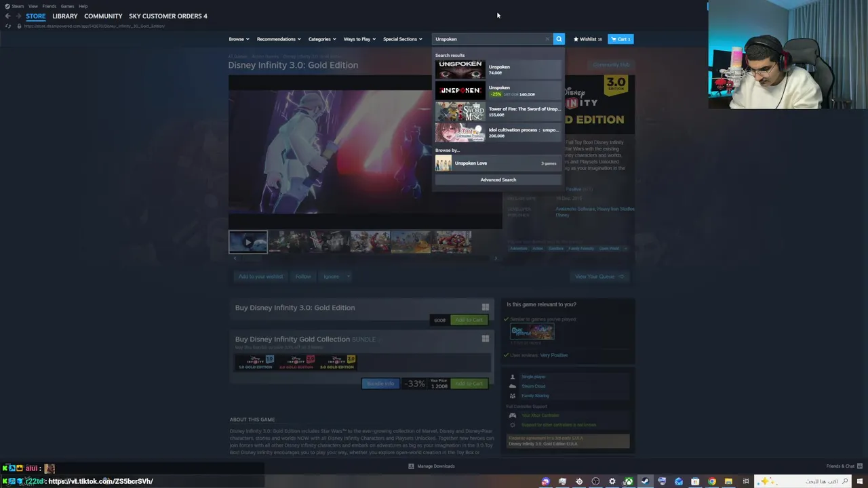Open similar game thumbnail in relevance panel
The image size is (868, 488).
[x=532, y=331]
